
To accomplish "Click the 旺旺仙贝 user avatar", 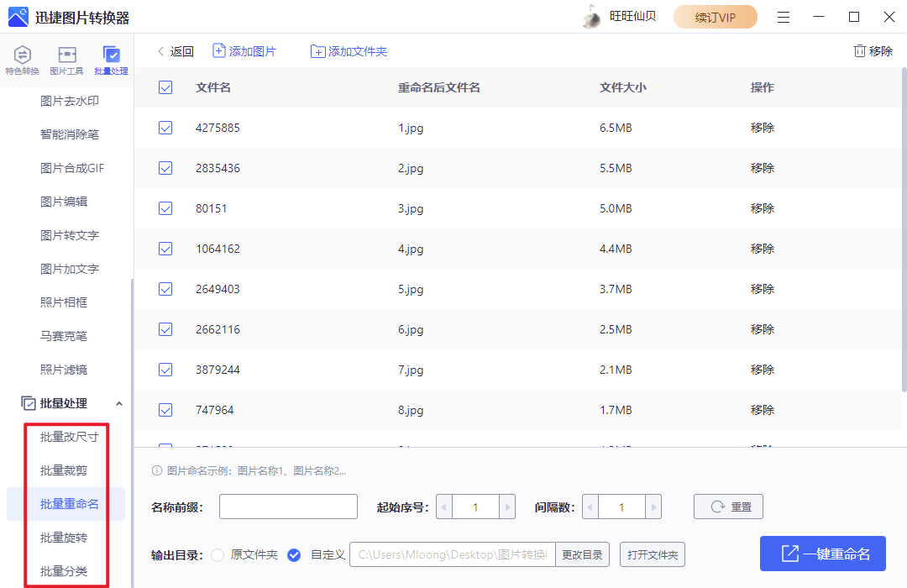I will (x=592, y=18).
